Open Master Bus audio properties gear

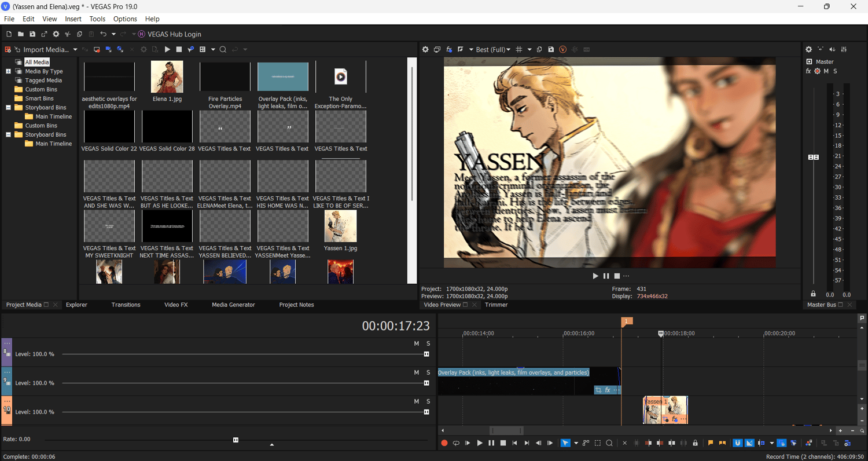click(809, 50)
